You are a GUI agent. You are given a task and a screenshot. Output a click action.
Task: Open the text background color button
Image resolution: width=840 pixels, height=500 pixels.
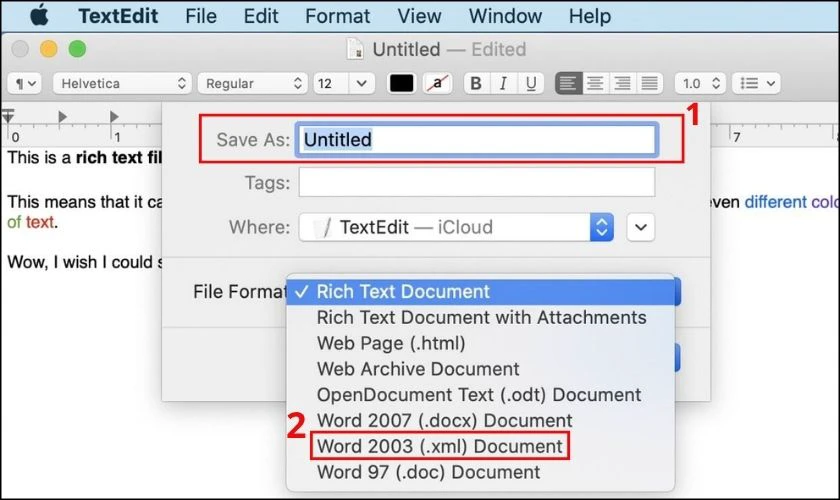point(438,84)
